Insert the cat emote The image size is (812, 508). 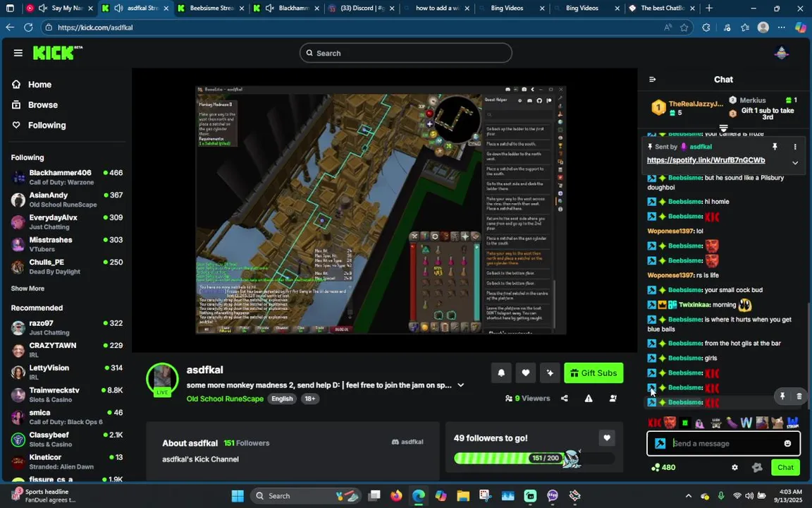click(777, 423)
